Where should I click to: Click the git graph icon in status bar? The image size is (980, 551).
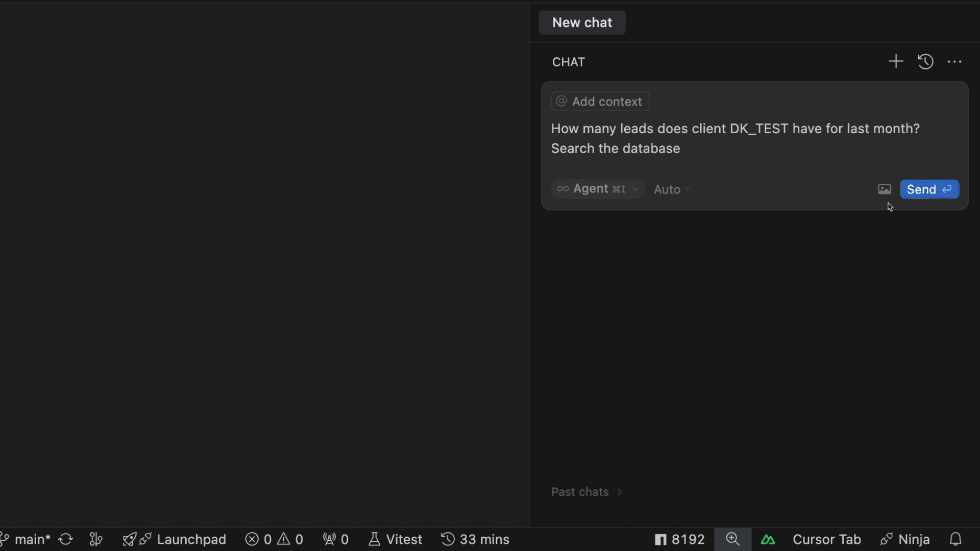[x=96, y=539]
